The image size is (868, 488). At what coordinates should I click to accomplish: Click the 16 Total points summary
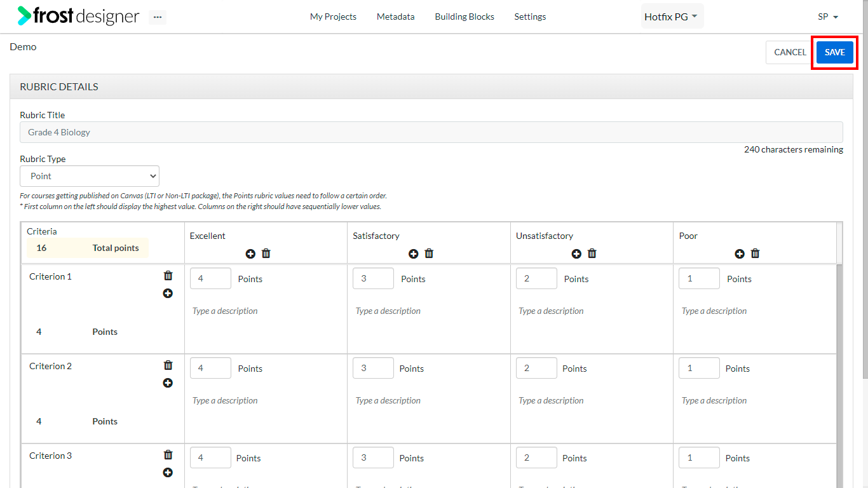[87, 248]
